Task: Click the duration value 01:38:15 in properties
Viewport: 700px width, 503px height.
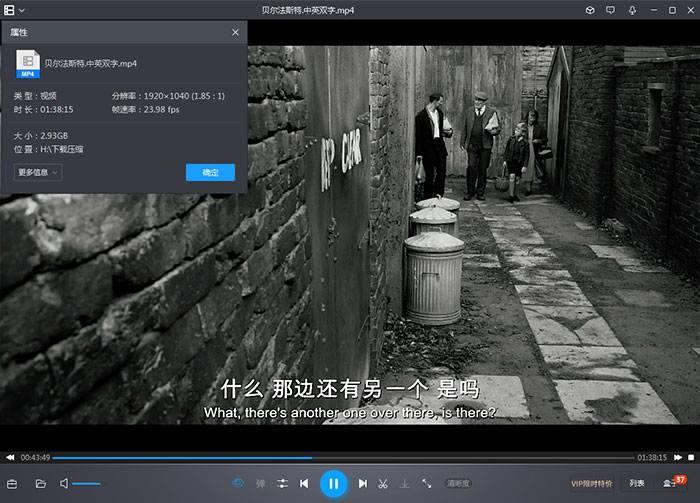Action: (56, 109)
